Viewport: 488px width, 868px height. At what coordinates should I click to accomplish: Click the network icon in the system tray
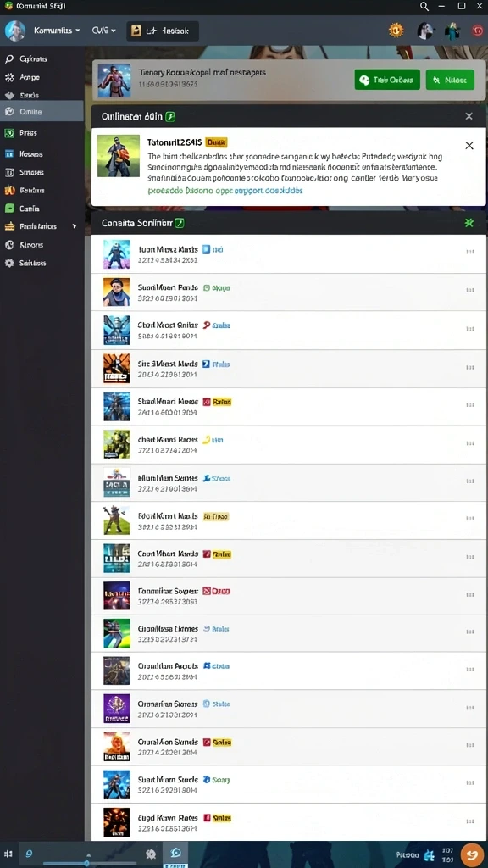click(429, 854)
